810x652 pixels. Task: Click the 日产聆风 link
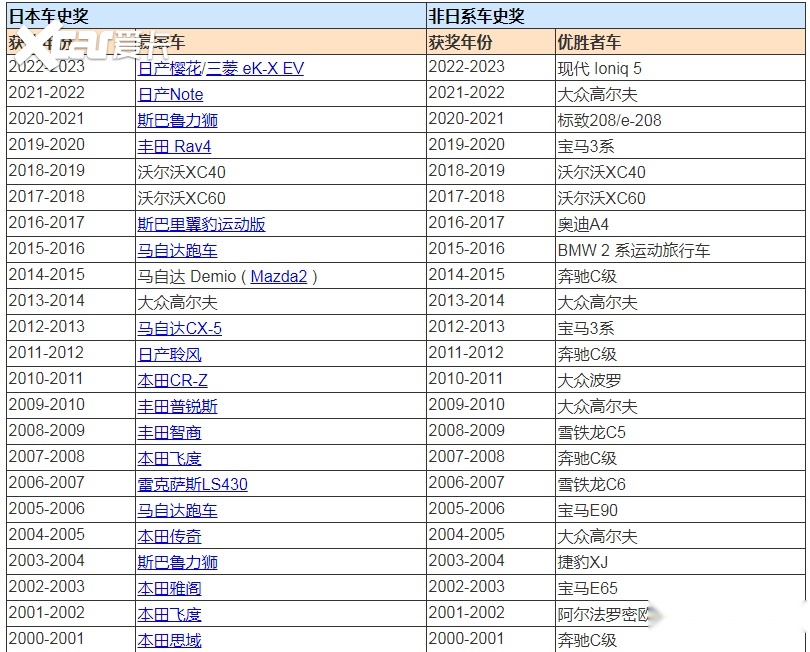point(169,354)
